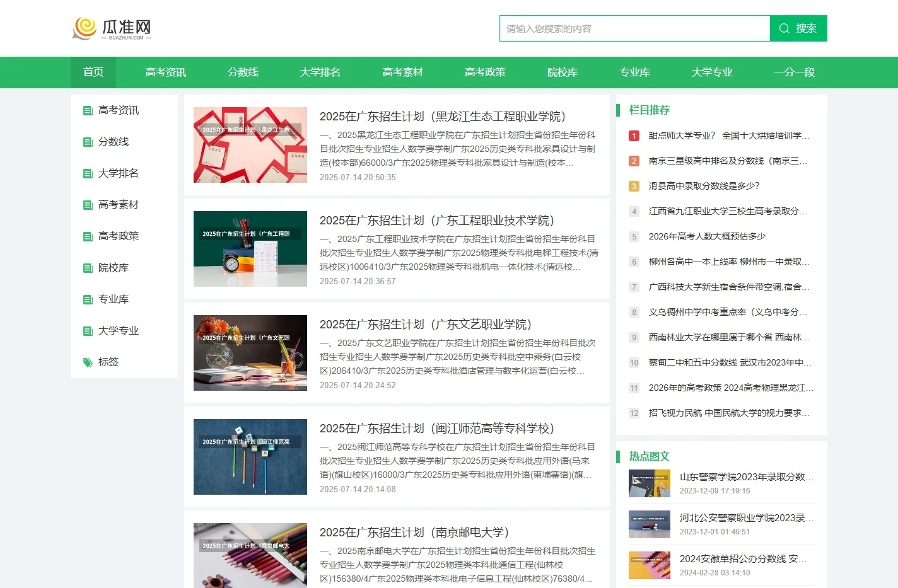Click the yellow rank 3 badge in 栏目推荐
This screenshot has width=898, height=588.
(634, 186)
